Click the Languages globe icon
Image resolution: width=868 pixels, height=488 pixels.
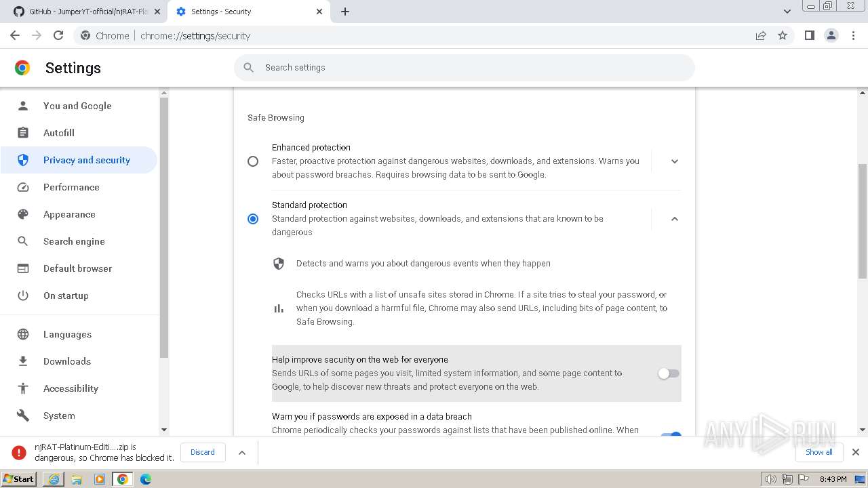point(23,334)
